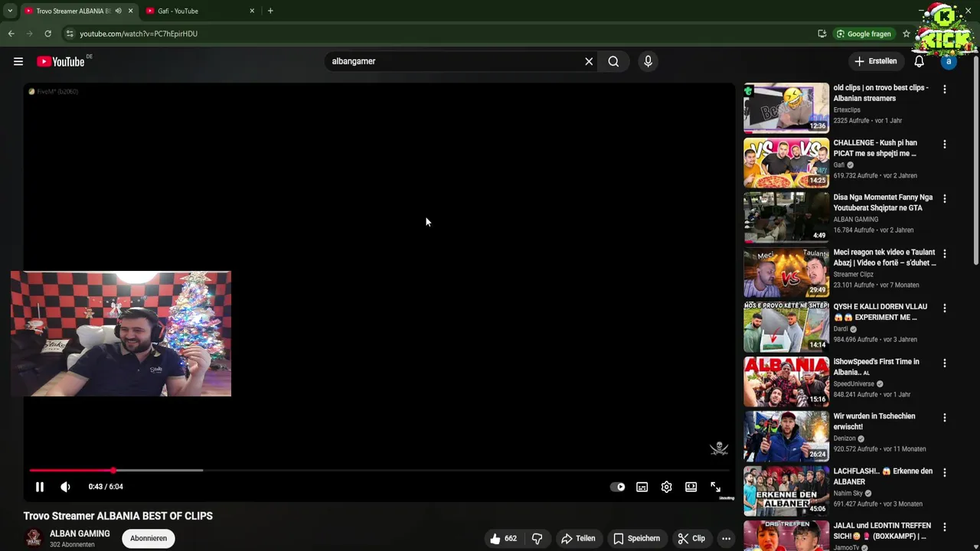This screenshot has width=980, height=551.
Task: Close the 'Trovo Streamer ALBANIA' tab
Action: tap(130, 11)
